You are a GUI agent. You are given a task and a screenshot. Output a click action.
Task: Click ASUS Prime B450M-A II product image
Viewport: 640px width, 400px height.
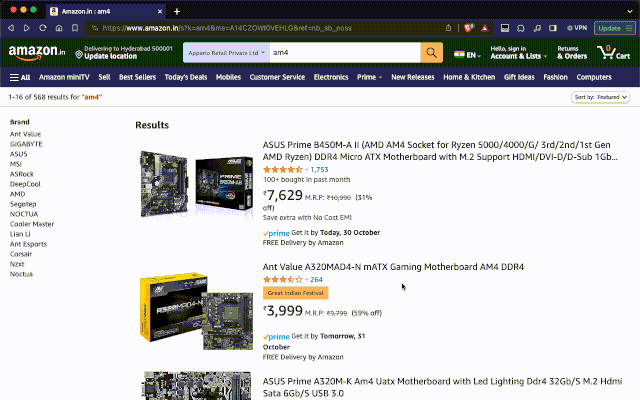pos(196,184)
